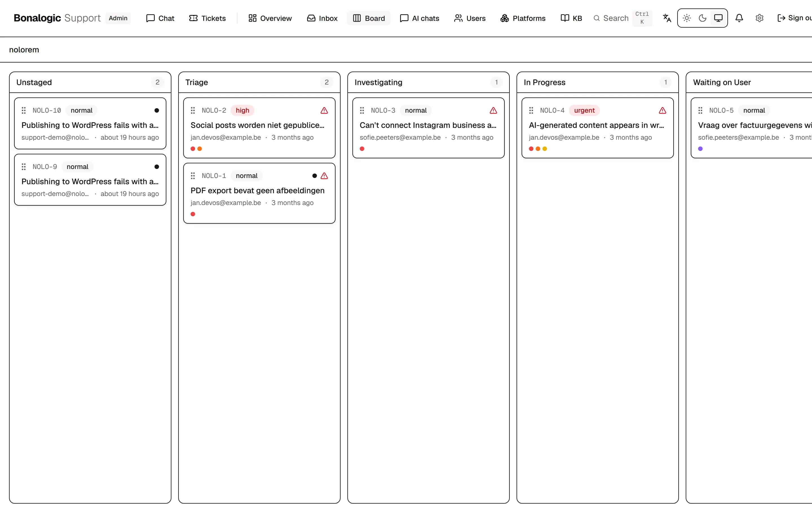Screen dimensions: 812x507
Task: Click warning triangle on NOLO-2 card
Action: [x=324, y=110]
